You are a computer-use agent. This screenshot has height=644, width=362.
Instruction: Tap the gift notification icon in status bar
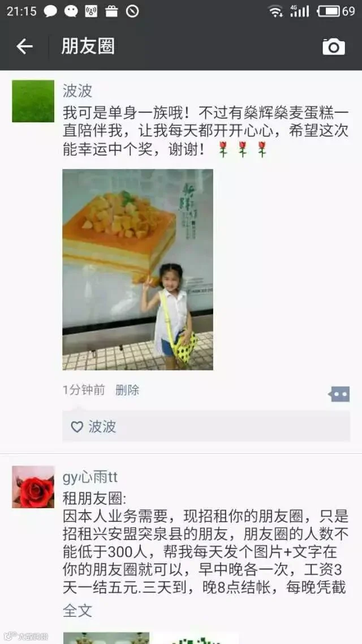111,11
